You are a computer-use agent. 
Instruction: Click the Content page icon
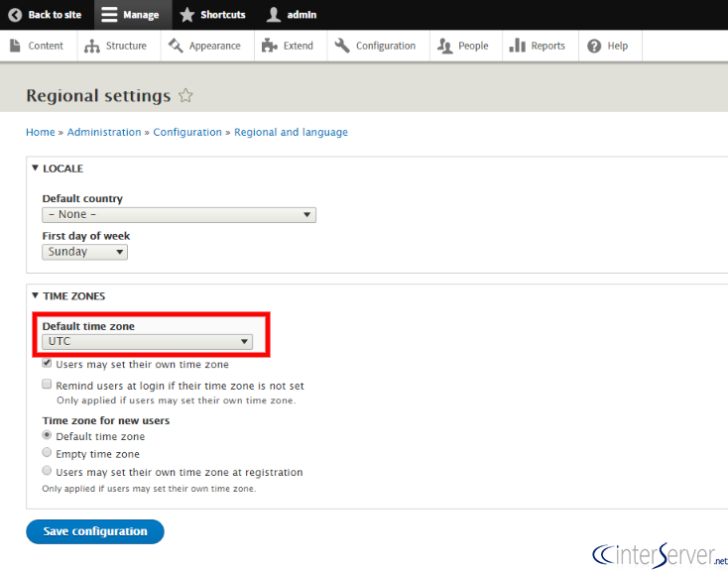[x=15, y=46]
